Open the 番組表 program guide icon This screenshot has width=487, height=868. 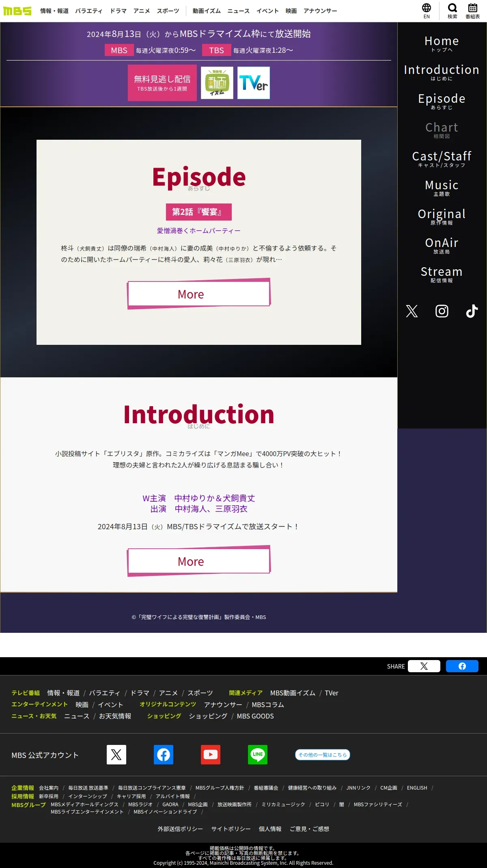click(473, 11)
